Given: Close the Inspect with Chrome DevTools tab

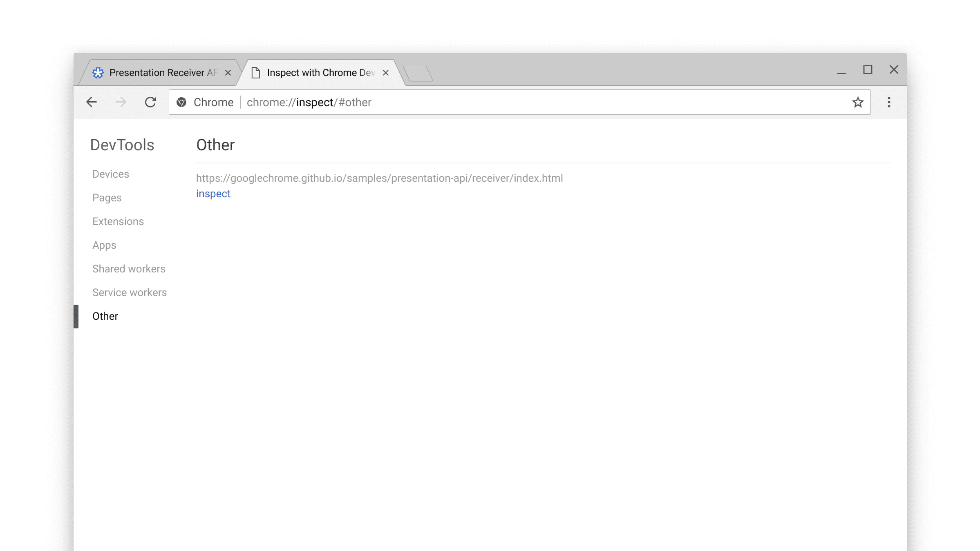Looking at the screenshot, I should 386,72.
